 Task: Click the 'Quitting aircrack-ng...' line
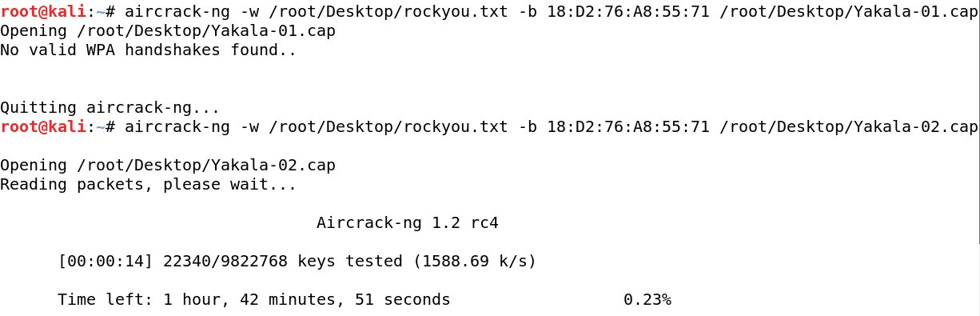[x=110, y=107]
